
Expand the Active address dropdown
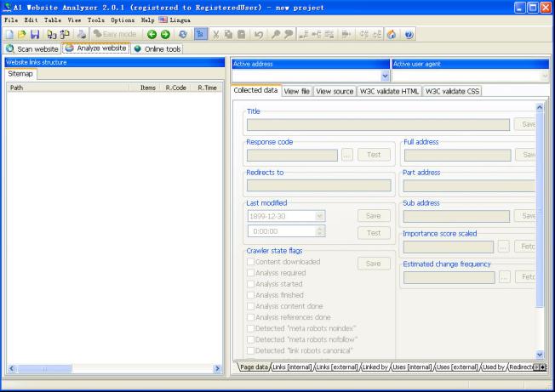[385, 76]
